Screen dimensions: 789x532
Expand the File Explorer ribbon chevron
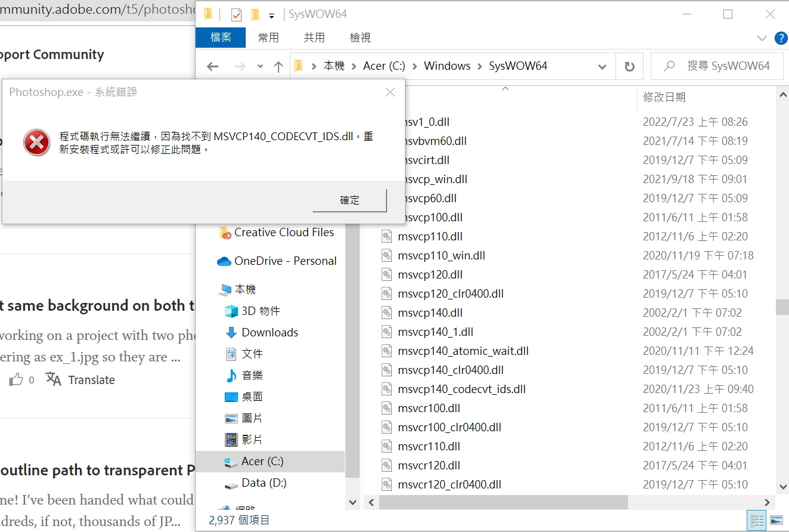(762, 38)
